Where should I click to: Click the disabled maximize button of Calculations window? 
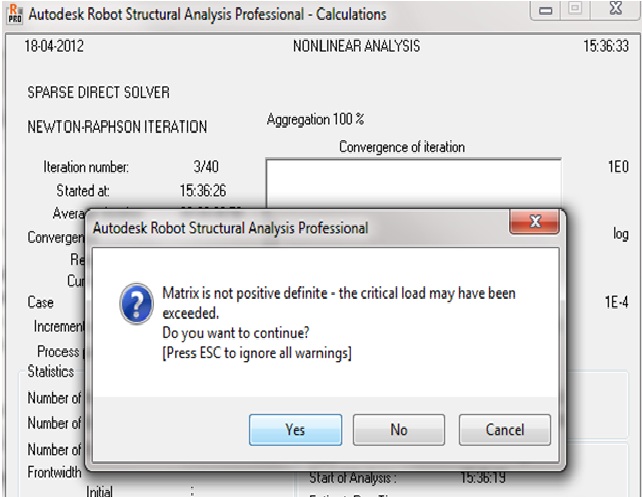click(575, 9)
